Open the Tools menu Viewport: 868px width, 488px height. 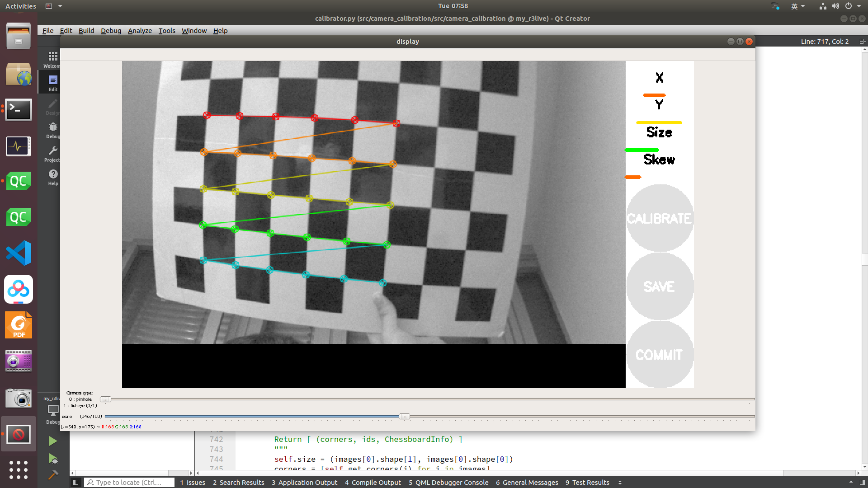pos(166,31)
